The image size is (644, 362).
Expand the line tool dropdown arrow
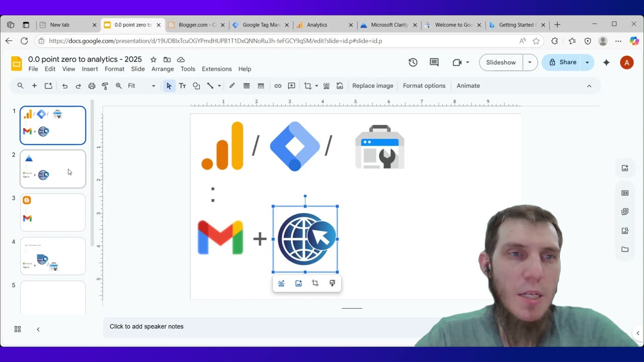[219, 86]
